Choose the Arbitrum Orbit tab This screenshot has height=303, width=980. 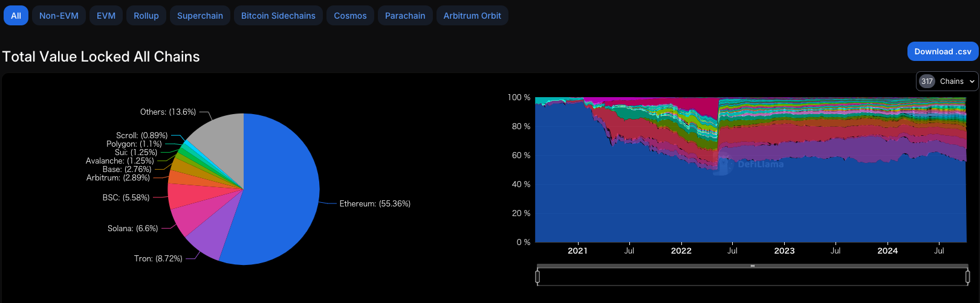click(x=472, y=16)
